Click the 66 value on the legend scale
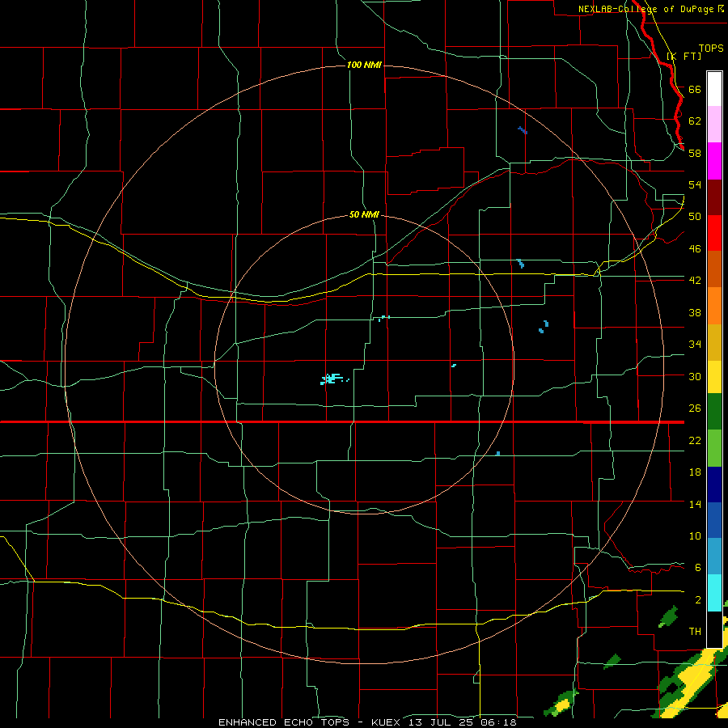This screenshot has width=728, height=728. pos(695,90)
